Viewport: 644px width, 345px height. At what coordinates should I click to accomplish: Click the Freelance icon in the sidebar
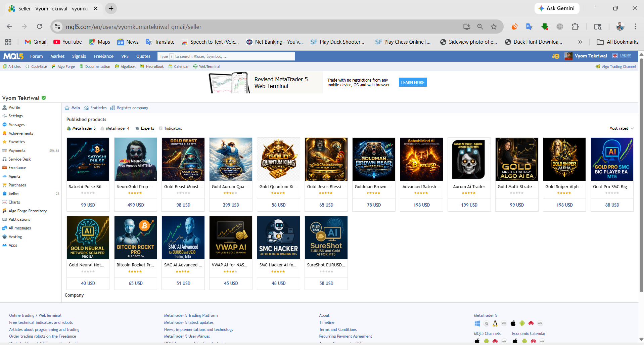tap(5, 168)
